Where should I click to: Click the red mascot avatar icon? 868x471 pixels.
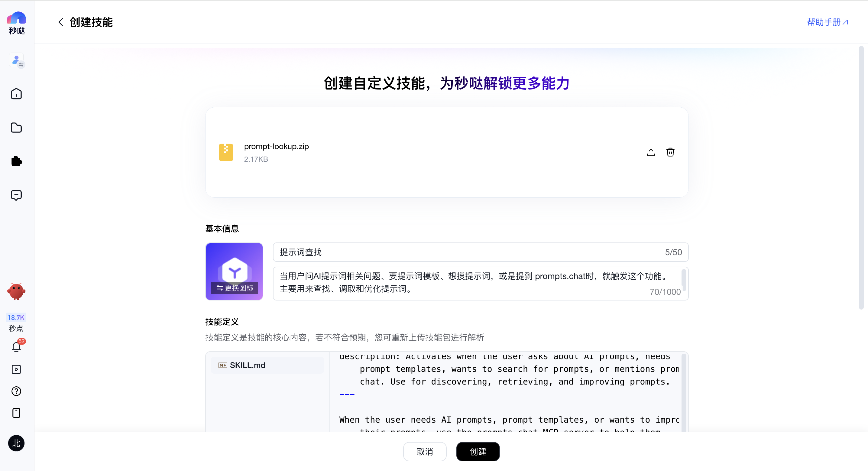point(16,292)
